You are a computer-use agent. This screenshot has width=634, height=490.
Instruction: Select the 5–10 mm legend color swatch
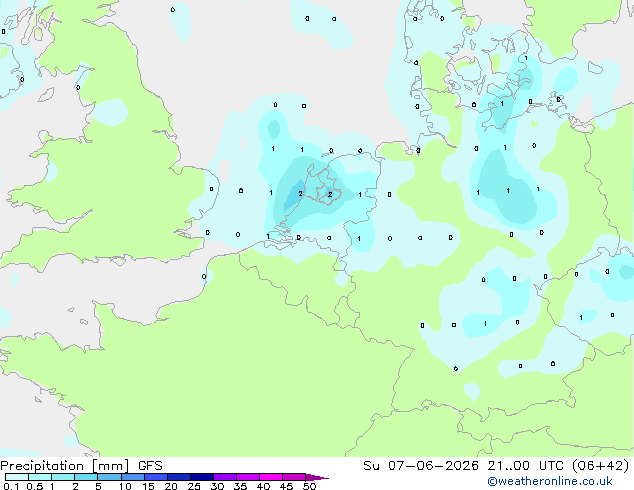point(109,477)
